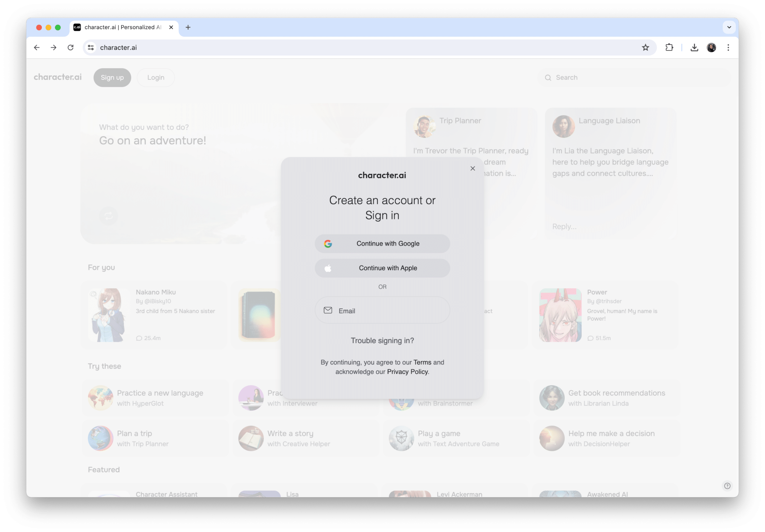Open the Nakano Miku character card image
This screenshot has width=765, height=532.
pos(108,315)
